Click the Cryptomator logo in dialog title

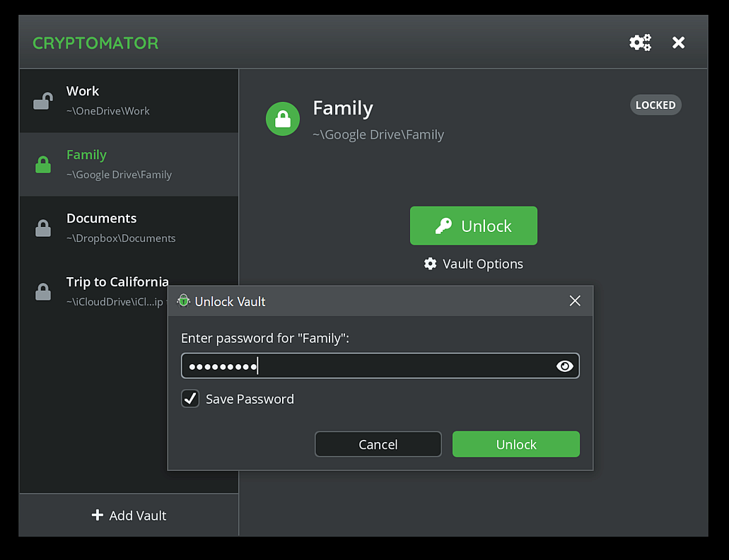pyautogui.click(x=184, y=301)
